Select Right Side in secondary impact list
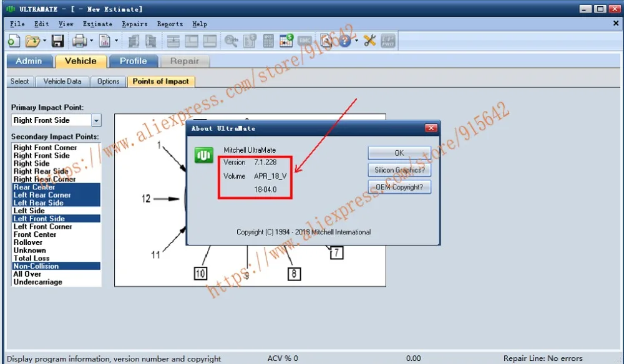Viewport: 624px width, 364px height. [x=56, y=163]
